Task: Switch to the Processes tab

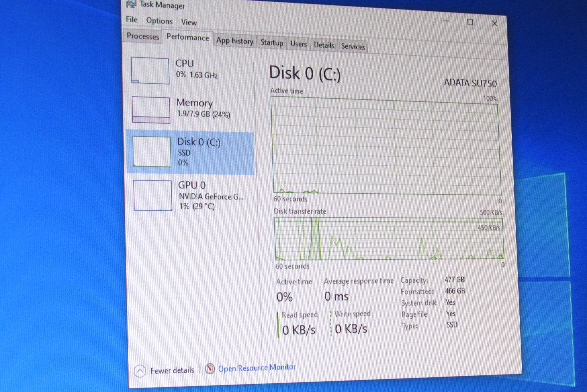Action: coord(142,36)
